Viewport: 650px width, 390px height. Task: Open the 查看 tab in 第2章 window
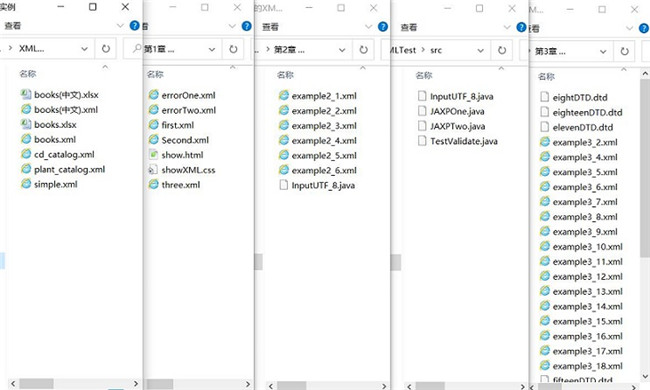click(270, 27)
